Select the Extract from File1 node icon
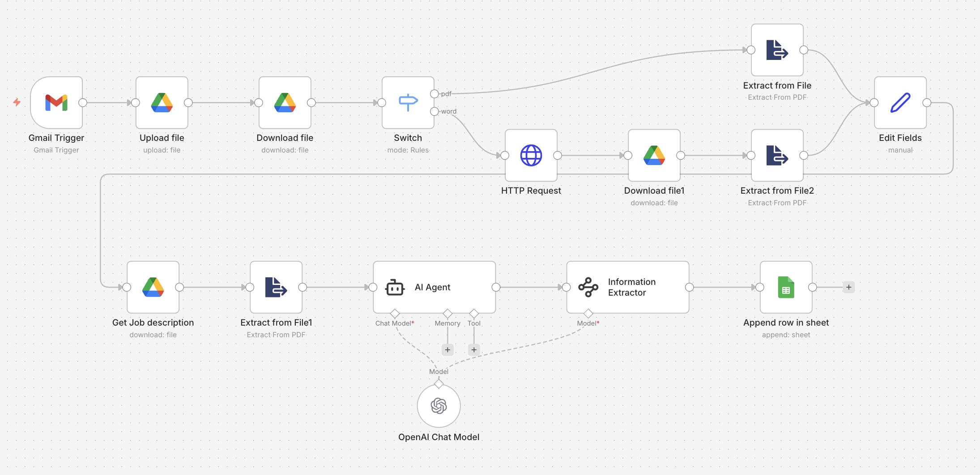980x475 pixels. (x=276, y=287)
